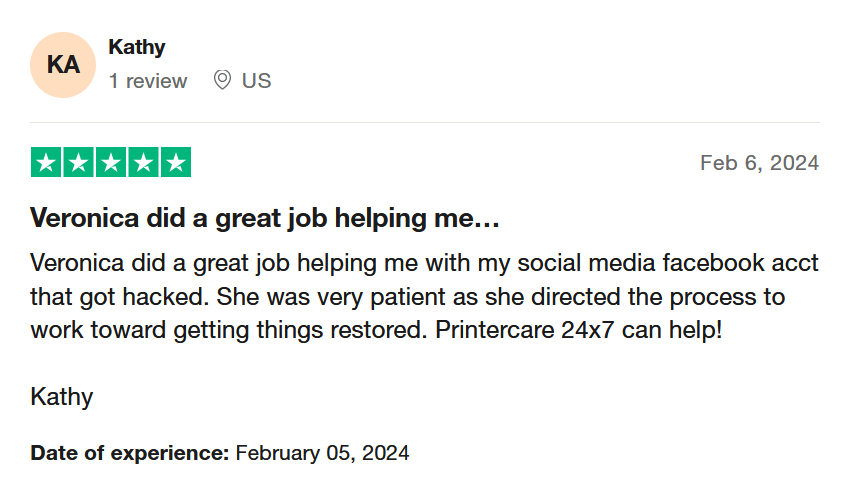Click 'Printercare 24x7' in the review text

pyautogui.click(x=524, y=330)
